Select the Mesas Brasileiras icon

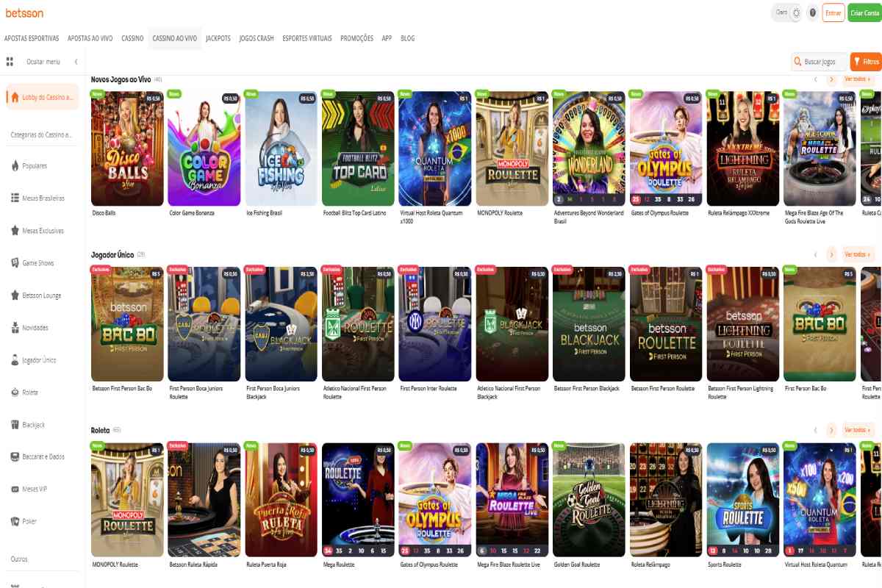[15, 198]
